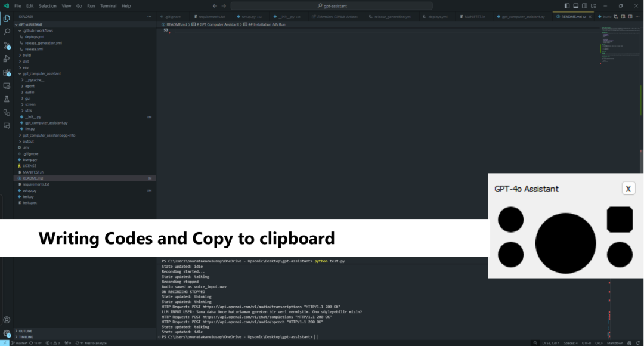Toggle the secondary side bar layout icon

coord(584,6)
